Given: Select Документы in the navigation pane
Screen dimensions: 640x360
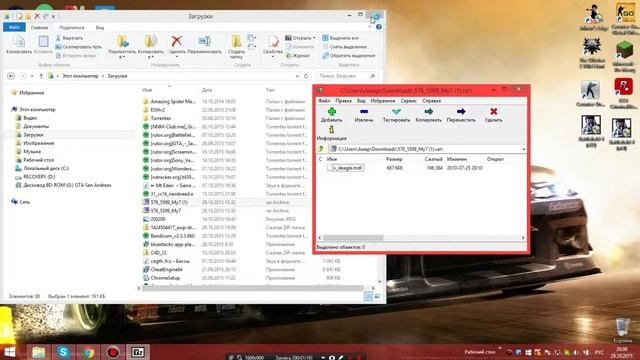Looking at the screenshot, I should coord(32,126).
